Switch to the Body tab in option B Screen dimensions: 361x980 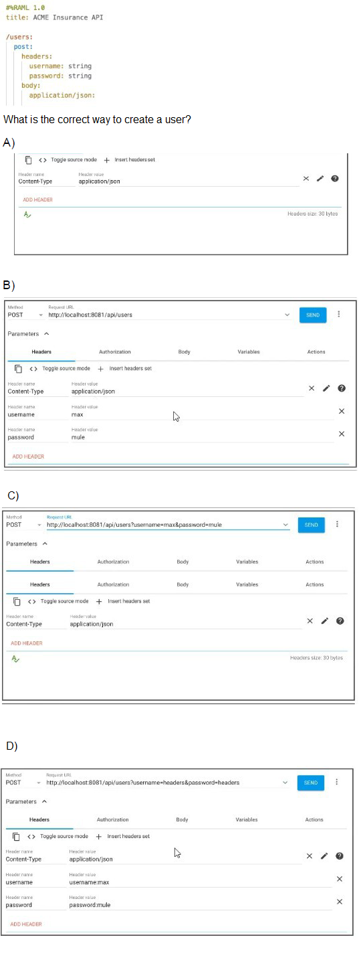coord(184,351)
